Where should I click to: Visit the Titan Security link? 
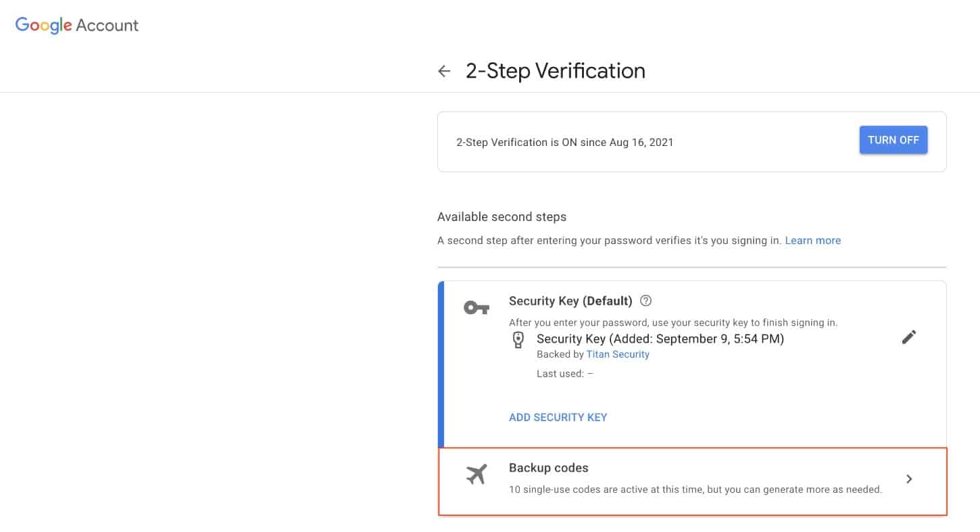tap(618, 354)
